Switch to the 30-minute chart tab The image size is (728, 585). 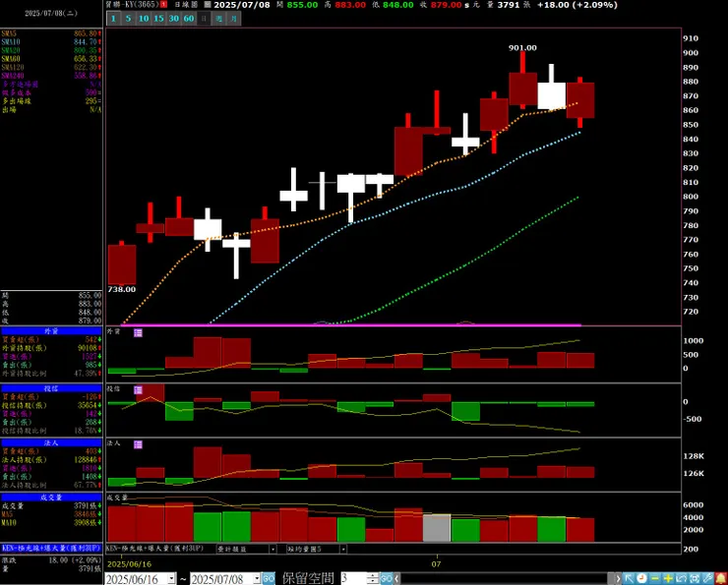[x=174, y=19]
